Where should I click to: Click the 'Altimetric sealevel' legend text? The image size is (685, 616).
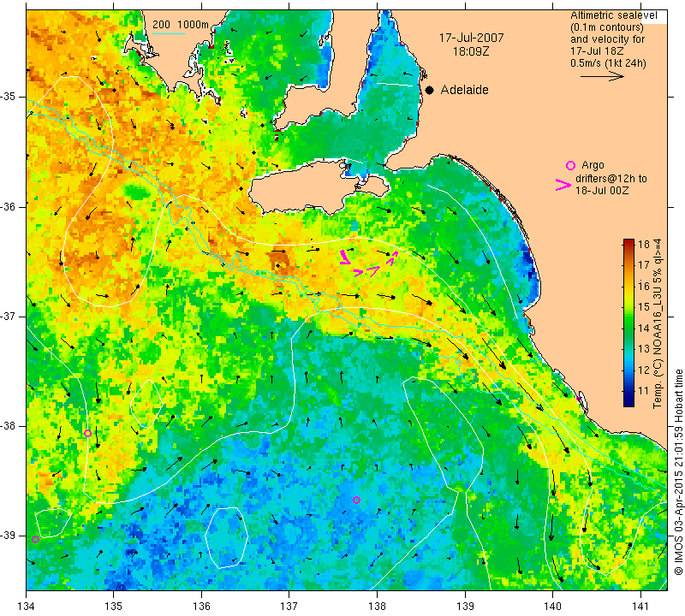point(613,15)
